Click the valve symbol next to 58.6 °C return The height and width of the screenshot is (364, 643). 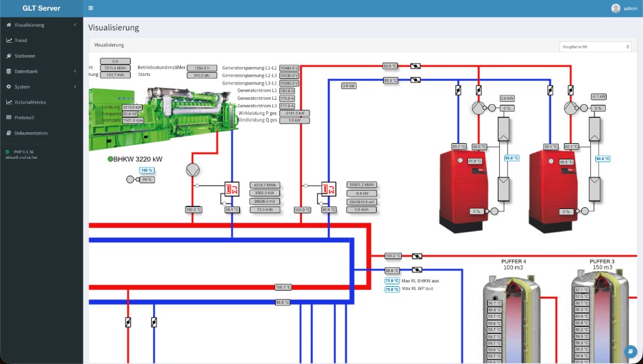(417, 270)
